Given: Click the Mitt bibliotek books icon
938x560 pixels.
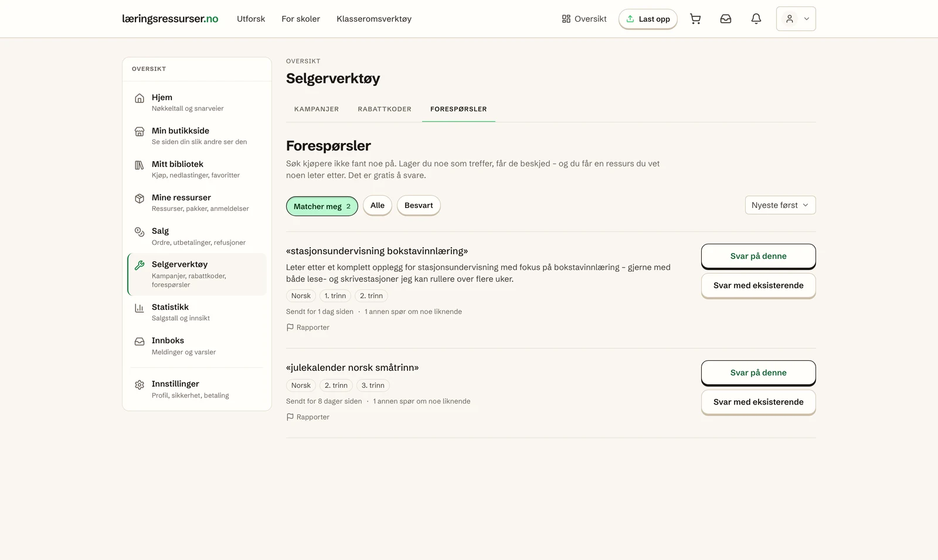Looking at the screenshot, I should 140,165.
